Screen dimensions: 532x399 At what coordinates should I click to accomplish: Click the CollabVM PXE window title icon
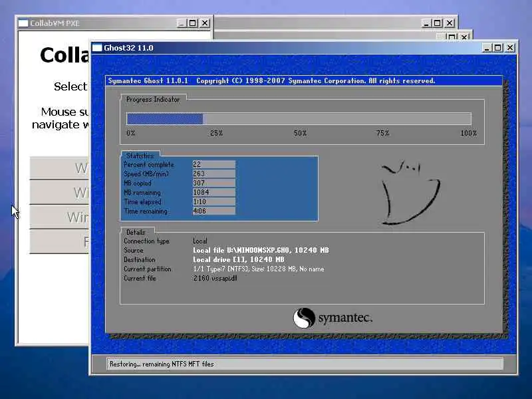23,23
